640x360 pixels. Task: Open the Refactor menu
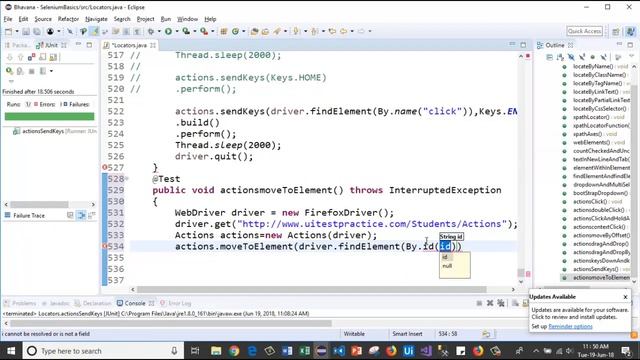click(x=68, y=19)
